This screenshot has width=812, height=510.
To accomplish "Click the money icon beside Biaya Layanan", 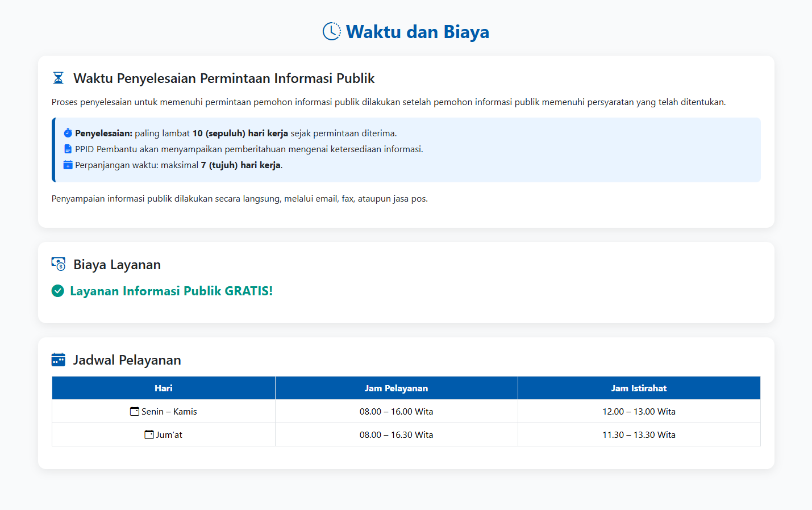I will coord(59,264).
